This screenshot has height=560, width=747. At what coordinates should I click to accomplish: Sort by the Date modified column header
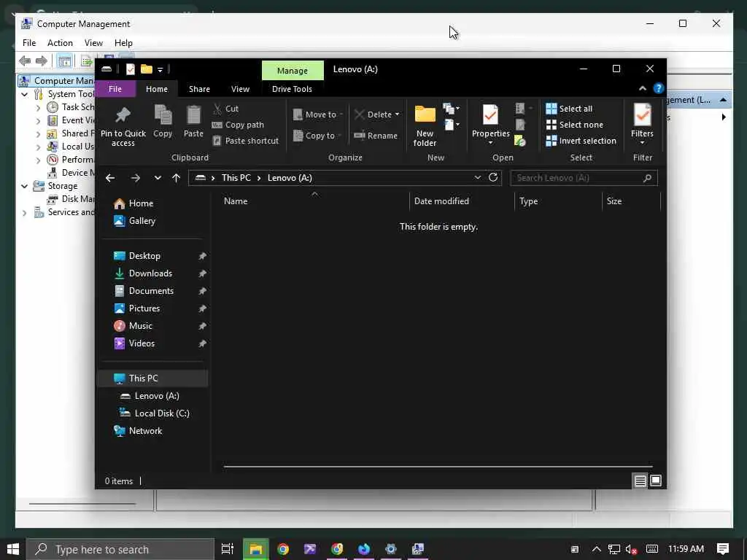coord(462,201)
